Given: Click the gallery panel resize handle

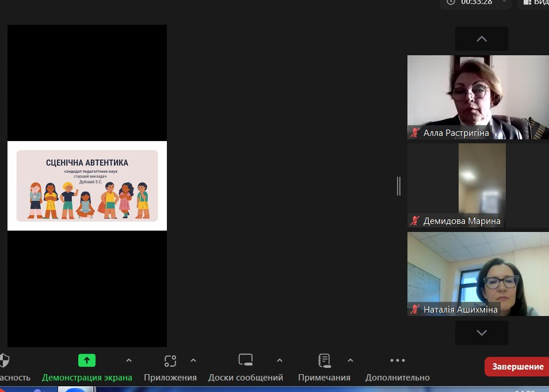Looking at the screenshot, I should click(x=398, y=186).
